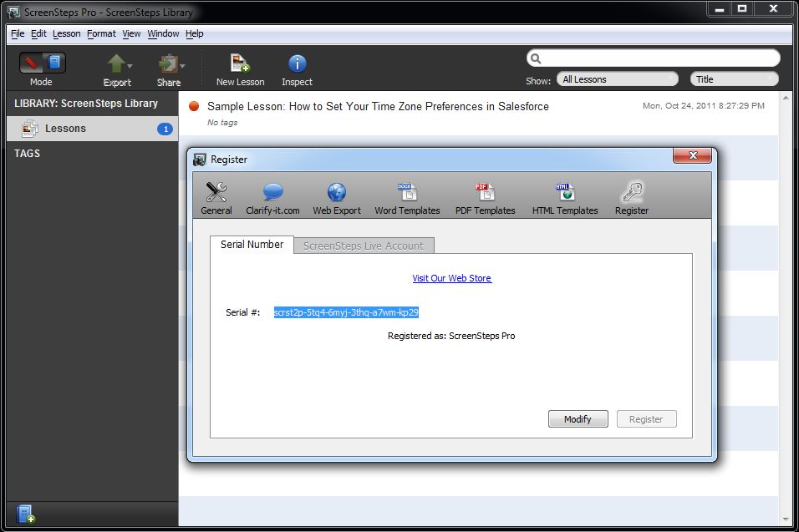Open the Edit menu
The image size is (799, 532).
point(38,33)
